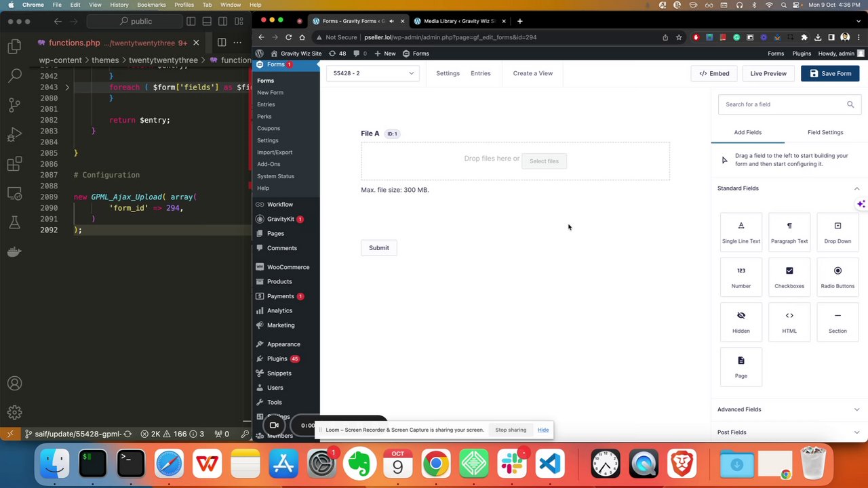
Task: Click the Chrome address bar URL
Action: [450, 37]
